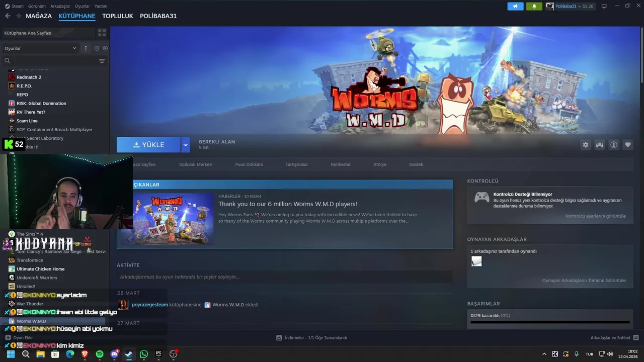The width and height of the screenshot is (644, 362).
Task: Go to MAĞAZA tab
Action: [x=39, y=16]
